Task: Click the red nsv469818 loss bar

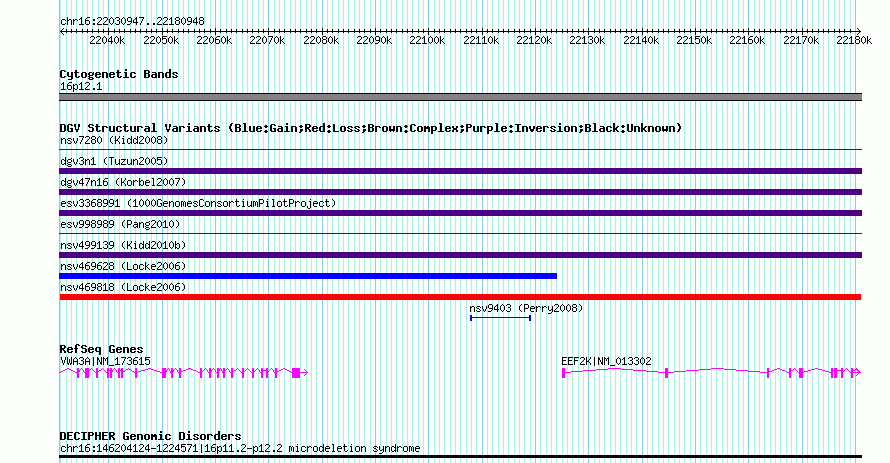Action: 460,297
